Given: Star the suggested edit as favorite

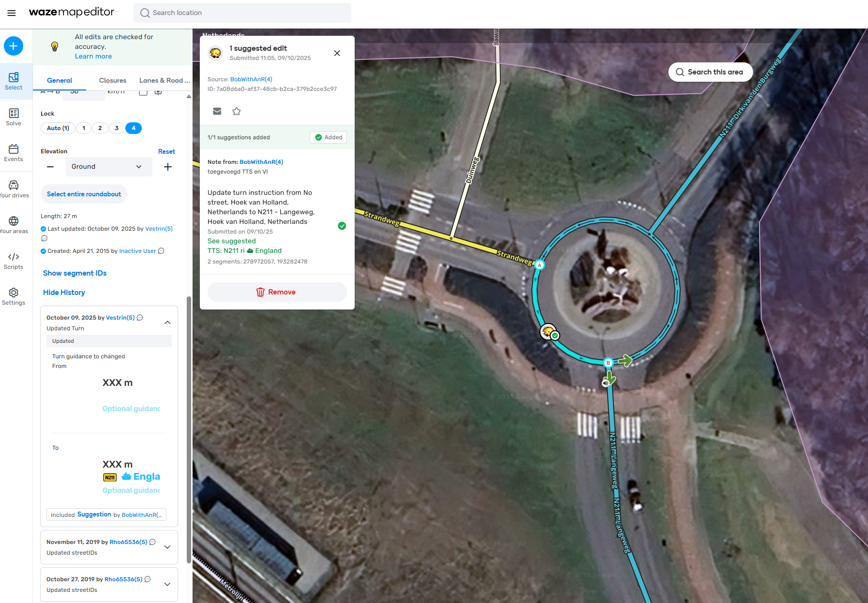Looking at the screenshot, I should (237, 111).
